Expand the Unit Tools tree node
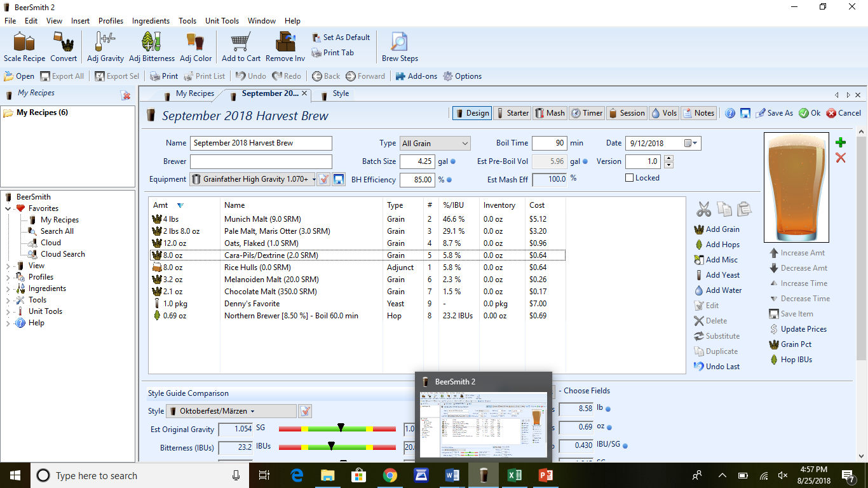This screenshot has width=868, height=488. pos(8,311)
